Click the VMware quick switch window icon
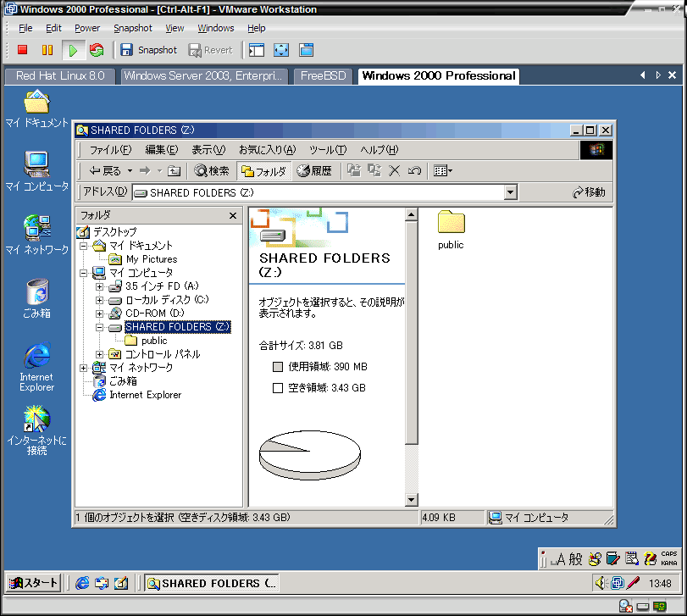 (x=306, y=50)
